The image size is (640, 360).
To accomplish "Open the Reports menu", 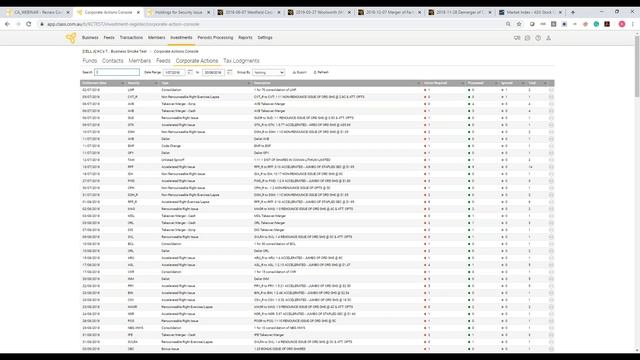I will [x=245, y=38].
